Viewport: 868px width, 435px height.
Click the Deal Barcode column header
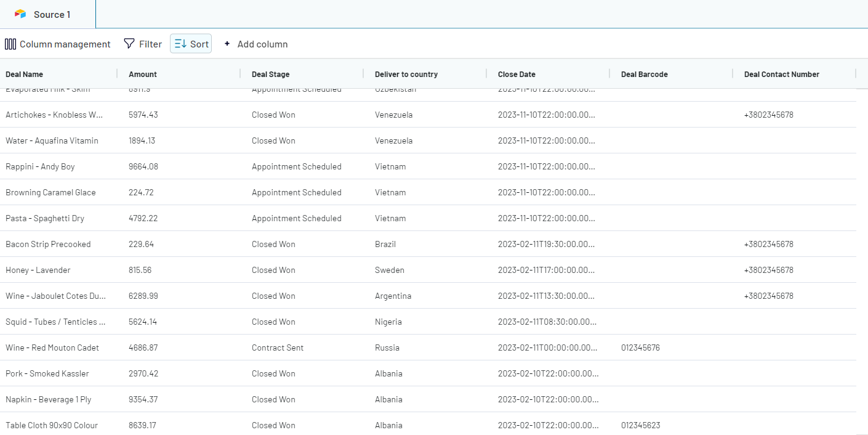coord(644,74)
